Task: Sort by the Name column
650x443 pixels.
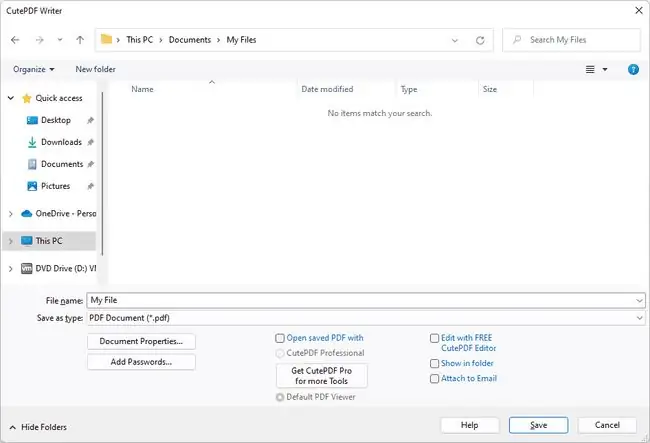Action: point(142,89)
